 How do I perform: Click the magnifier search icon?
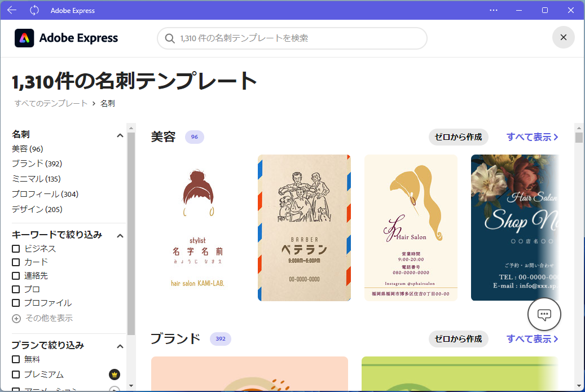170,38
